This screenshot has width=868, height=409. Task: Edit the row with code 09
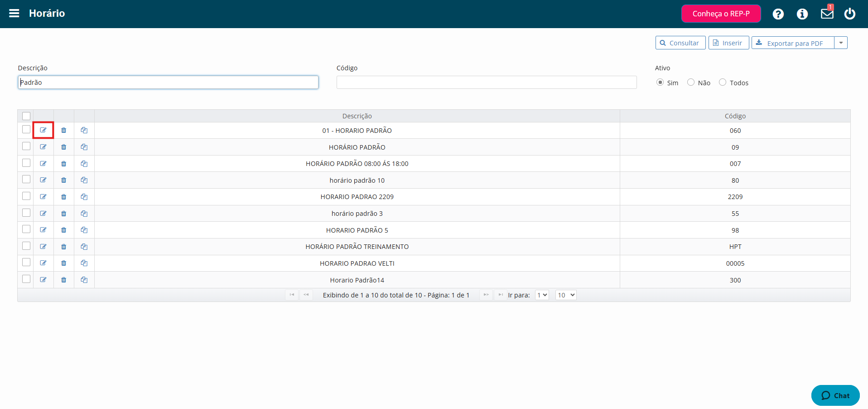[43, 147]
